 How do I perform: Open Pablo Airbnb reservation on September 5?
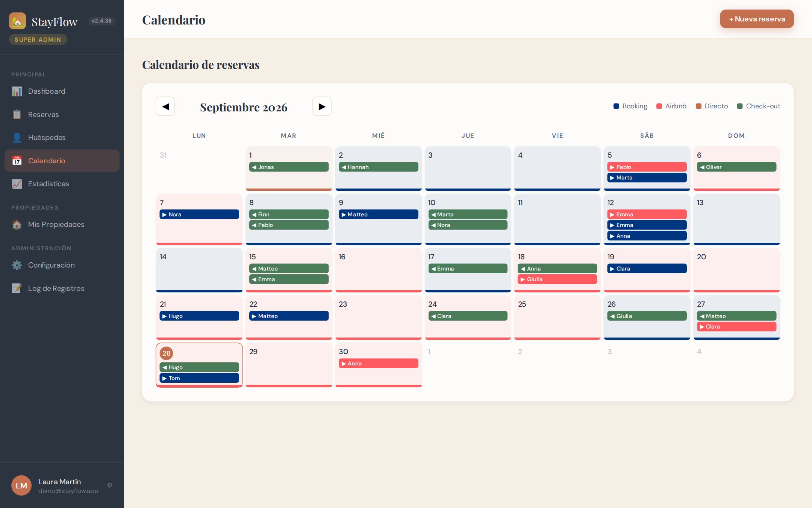(647, 167)
